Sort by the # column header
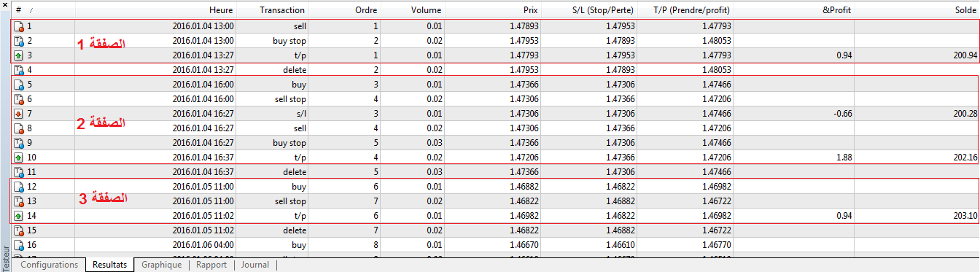Image resolution: width=980 pixels, height=272 pixels. (x=43, y=11)
